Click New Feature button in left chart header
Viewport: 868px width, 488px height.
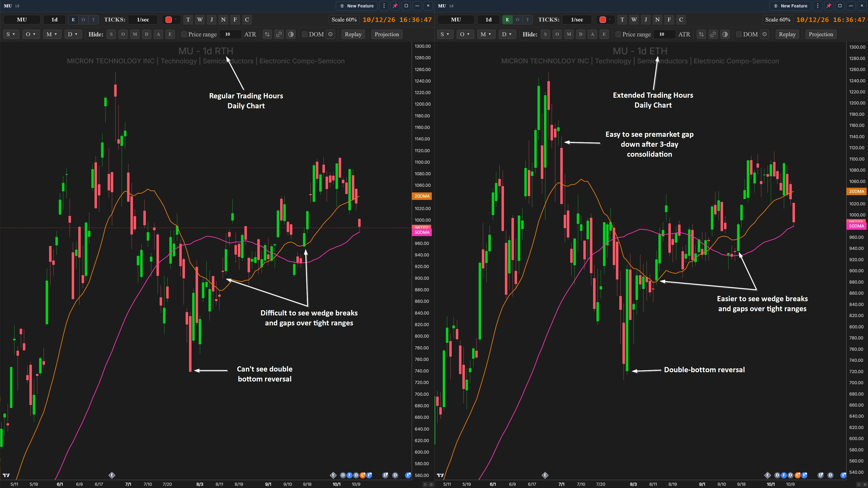pos(357,6)
